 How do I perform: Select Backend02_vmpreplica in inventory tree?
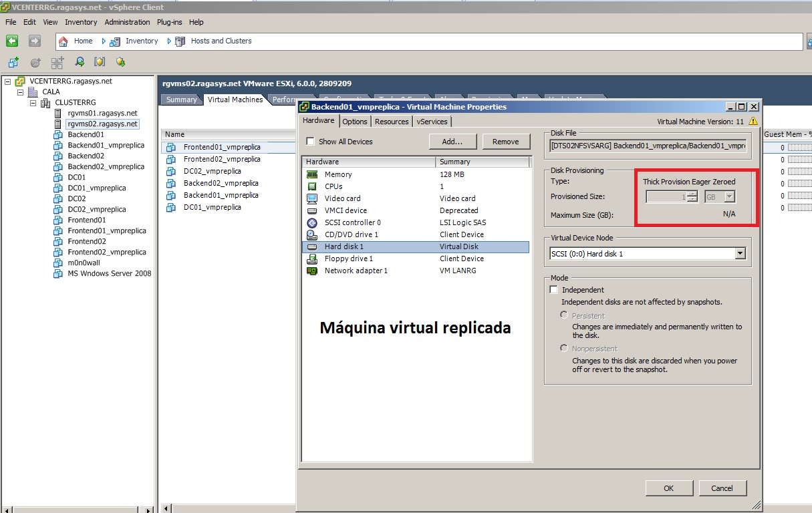(106, 167)
